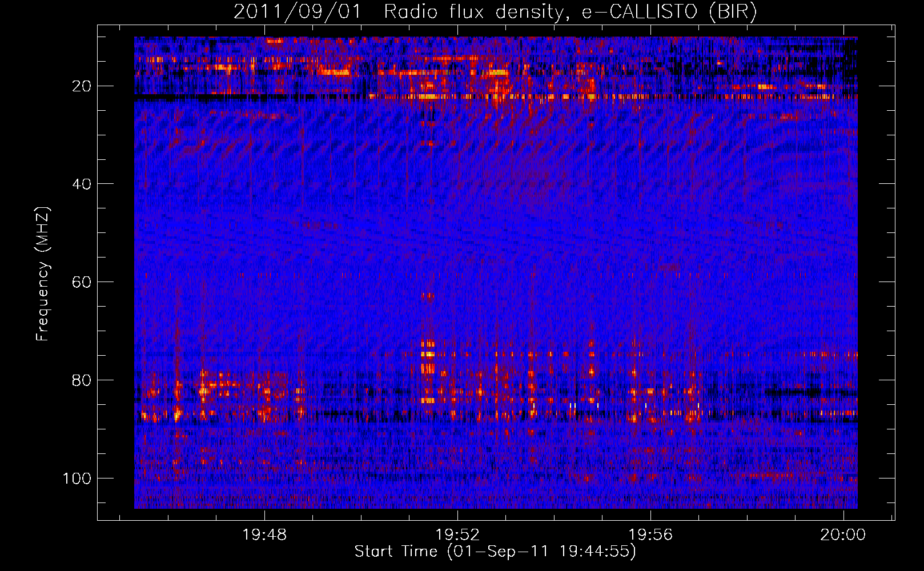Click the plot title '2011/09/01 Radio flux density, e-CALLISTO (BIR)'
The image size is (924, 571).
[x=495, y=11]
